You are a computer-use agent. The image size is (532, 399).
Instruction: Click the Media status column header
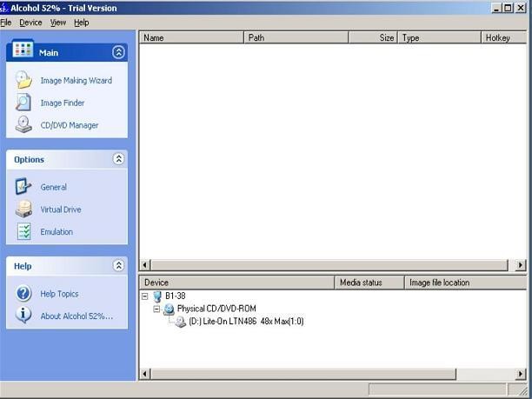[x=369, y=283]
